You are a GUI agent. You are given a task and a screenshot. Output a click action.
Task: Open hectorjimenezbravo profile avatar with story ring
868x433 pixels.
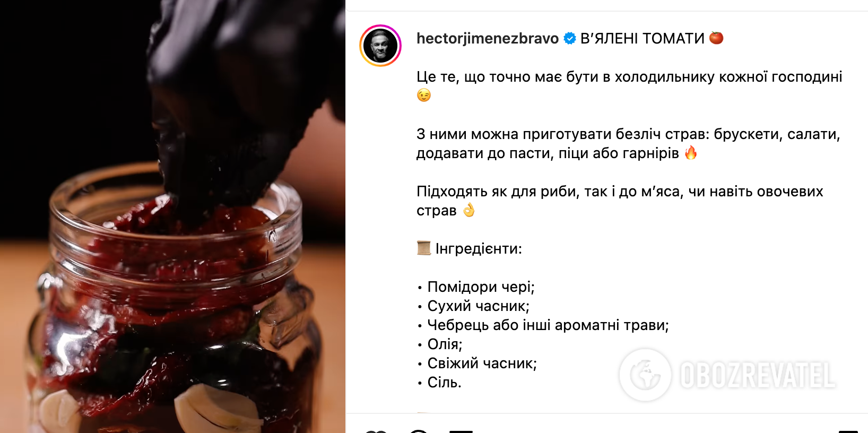click(x=380, y=46)
